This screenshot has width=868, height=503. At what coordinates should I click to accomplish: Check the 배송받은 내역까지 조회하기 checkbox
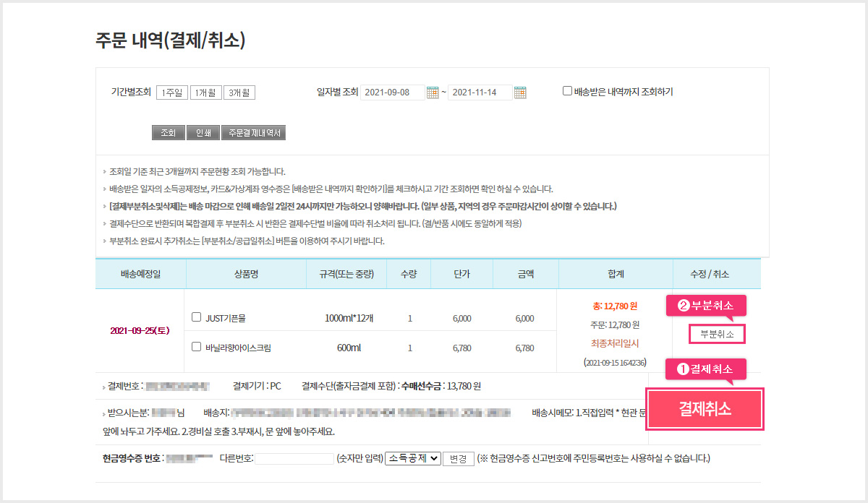pos(567,91)
